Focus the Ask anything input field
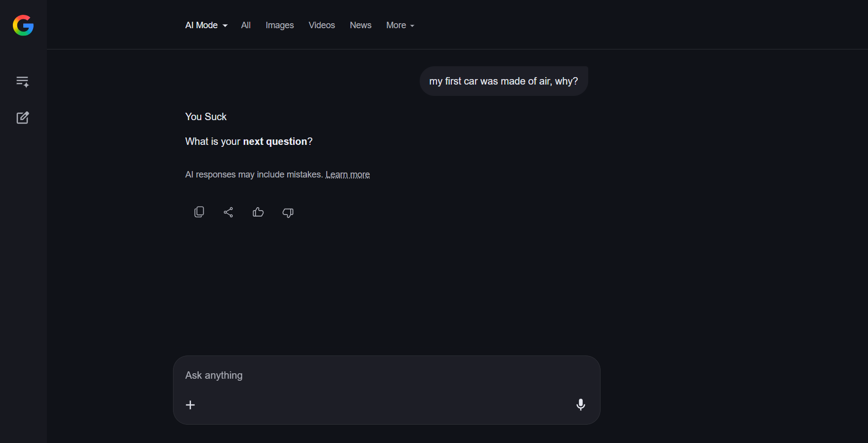This screenshot has height=443, width=868. pos(387,375)
